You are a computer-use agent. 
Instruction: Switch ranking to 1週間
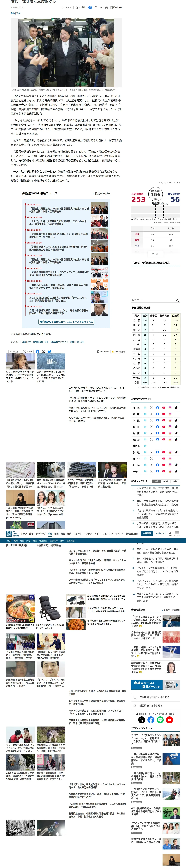coord(175,481)
